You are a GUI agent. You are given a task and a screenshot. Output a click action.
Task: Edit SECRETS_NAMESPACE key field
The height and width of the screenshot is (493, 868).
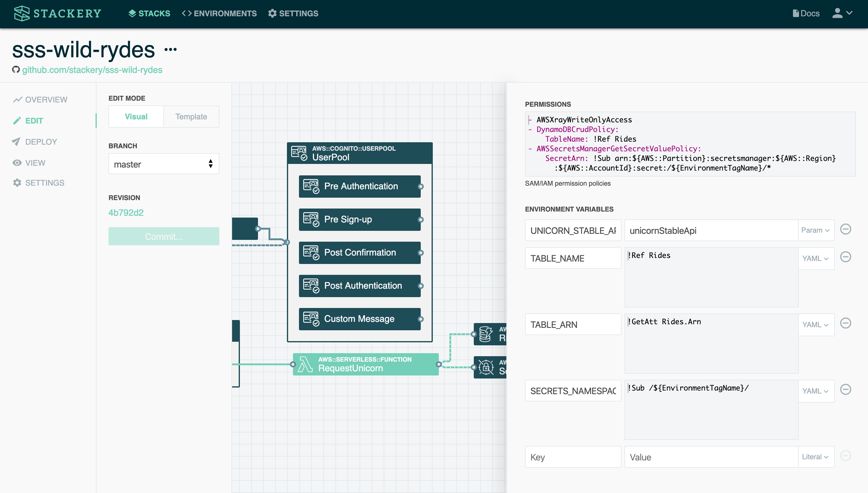[x=573, y=391]
